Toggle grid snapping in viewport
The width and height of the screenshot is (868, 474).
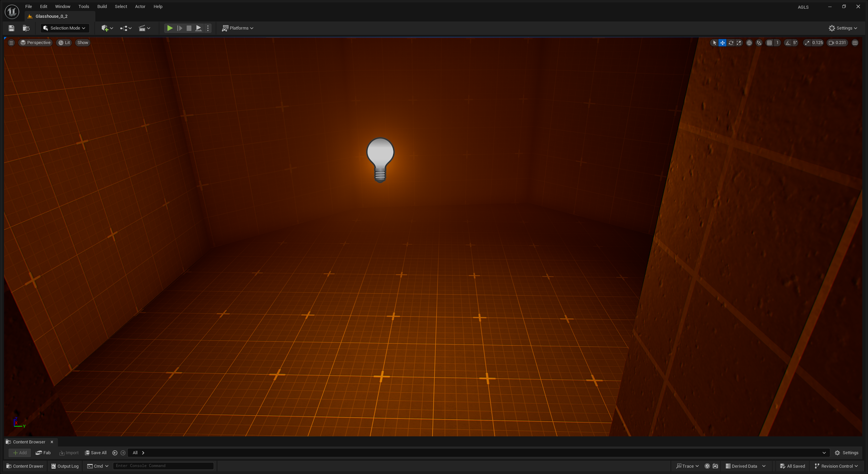pos(769,43)
